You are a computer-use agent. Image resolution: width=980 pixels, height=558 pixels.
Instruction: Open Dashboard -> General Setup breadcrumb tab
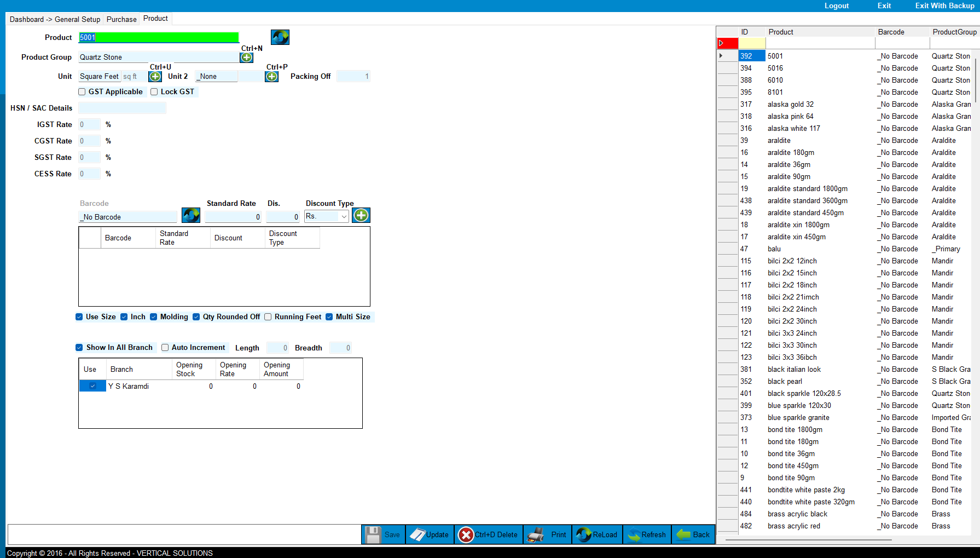click(x=55, y=19)
